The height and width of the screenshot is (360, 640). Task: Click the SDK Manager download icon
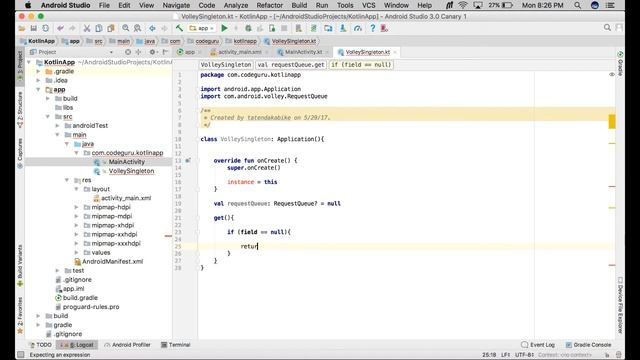pos(343,28)
